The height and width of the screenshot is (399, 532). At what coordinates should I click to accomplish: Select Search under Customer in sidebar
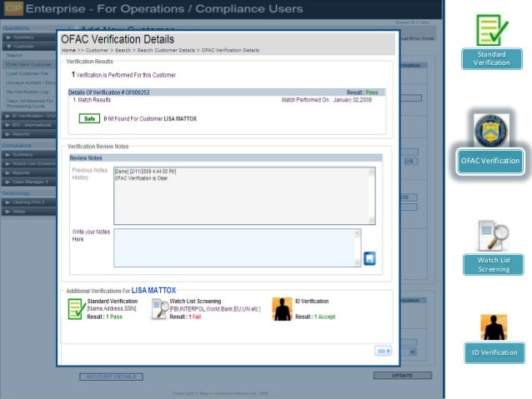point(14,55)
